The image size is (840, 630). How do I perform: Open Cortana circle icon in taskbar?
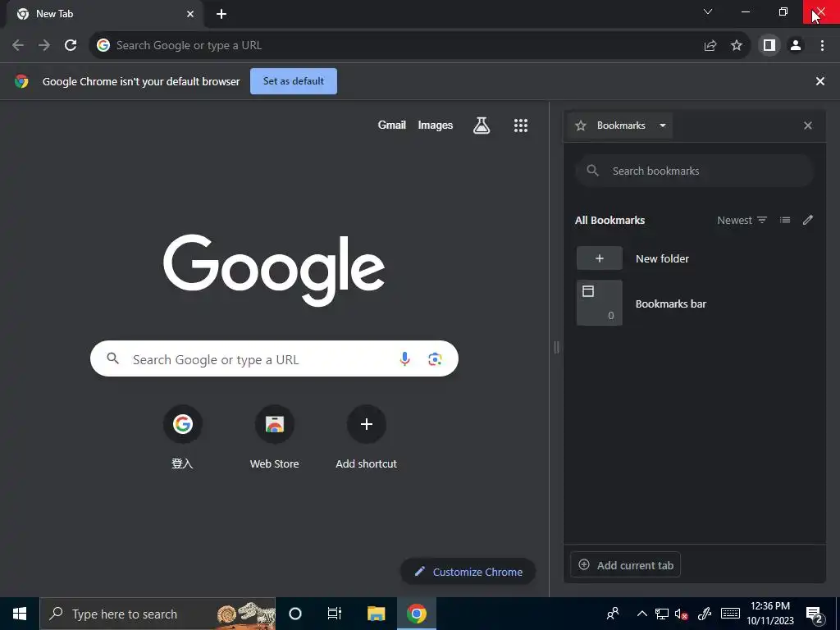coord(295,614)
